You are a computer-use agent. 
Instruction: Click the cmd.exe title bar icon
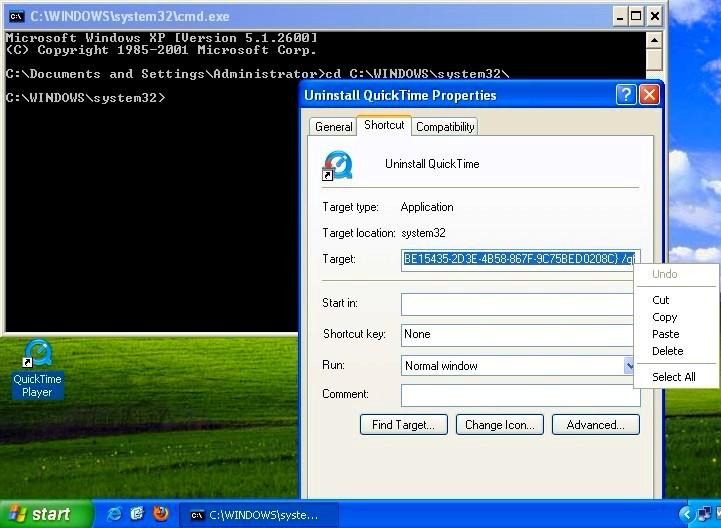(16, 17)
